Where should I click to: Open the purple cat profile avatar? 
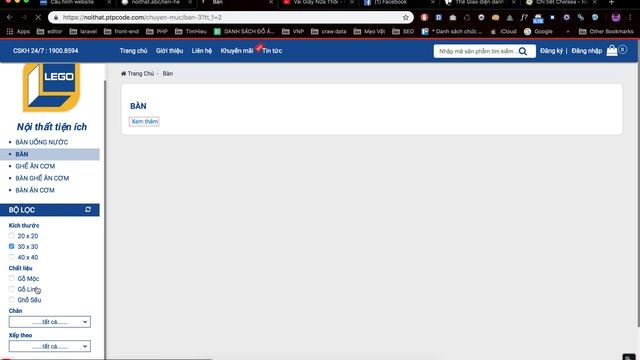616,18
